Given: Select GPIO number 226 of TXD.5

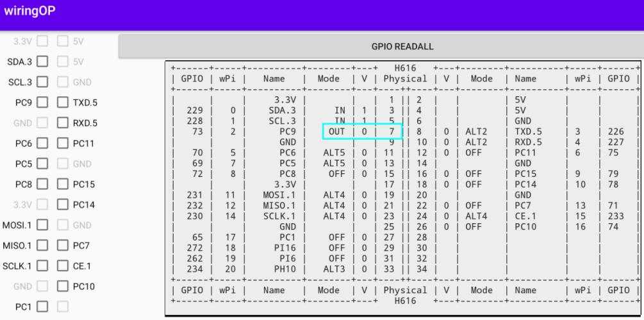Looking at the screenshot, I should [616, 131].
